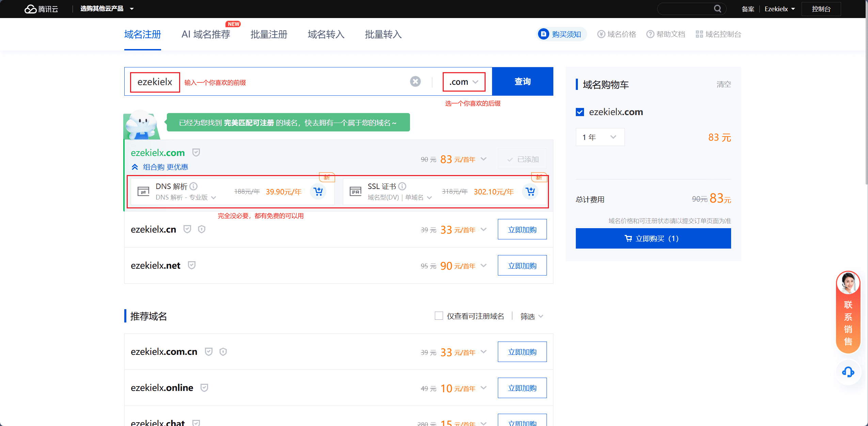This screenshot has height=426, width=868.
Task: Expand ezekielx.cn price details chevron
Action: tap(484, 230)
